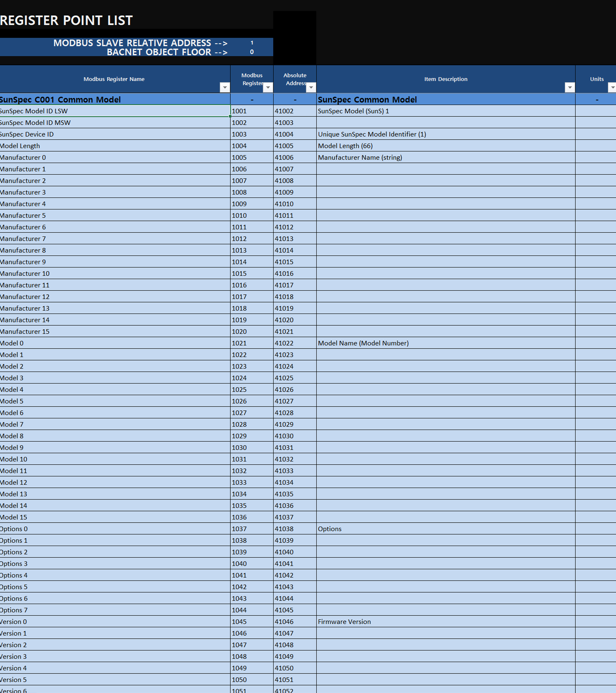
Task: Click the 'SunSpec Model ID MSW' cell
Action: (115, 122)
